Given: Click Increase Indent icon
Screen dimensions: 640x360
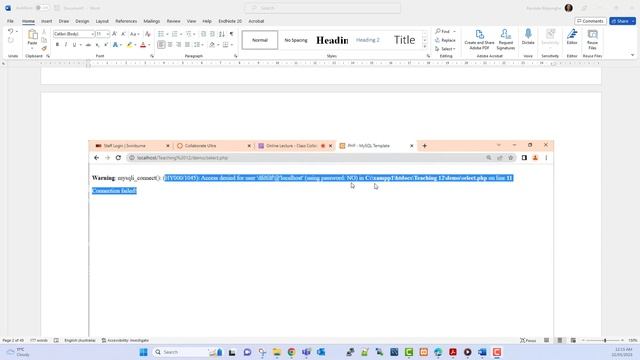Looking at the screenshot, I should click(x=212, y=34).
